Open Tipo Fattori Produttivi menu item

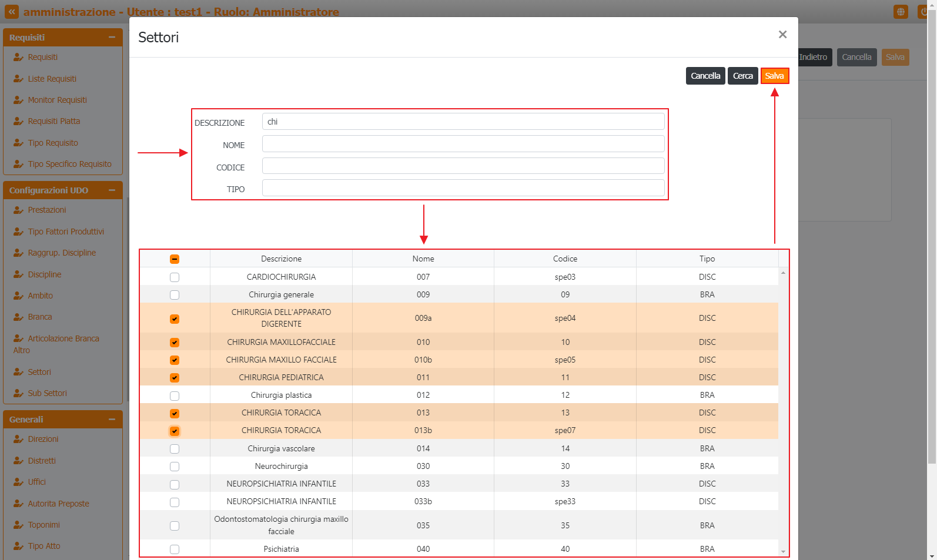pos(66,232)
